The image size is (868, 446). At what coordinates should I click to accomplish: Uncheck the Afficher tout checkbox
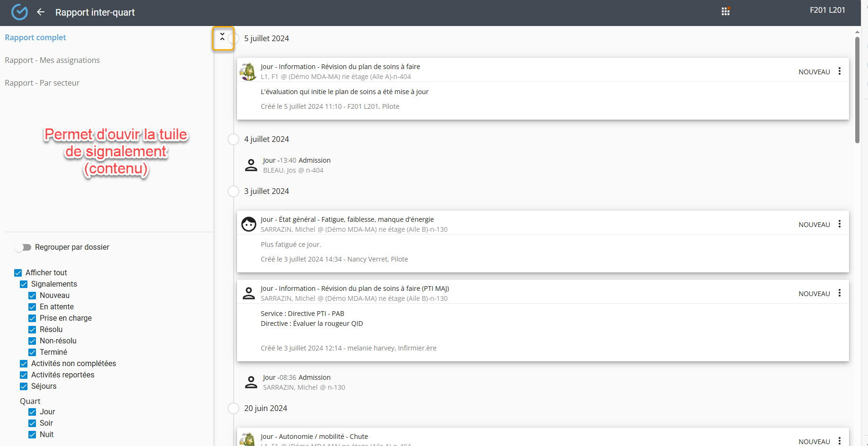[x=18, y=273]
